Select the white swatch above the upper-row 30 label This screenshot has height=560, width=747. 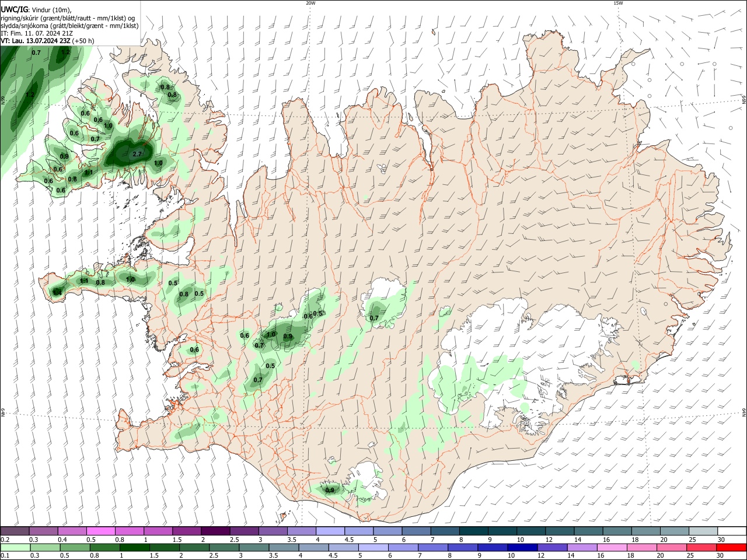[732, 531]
